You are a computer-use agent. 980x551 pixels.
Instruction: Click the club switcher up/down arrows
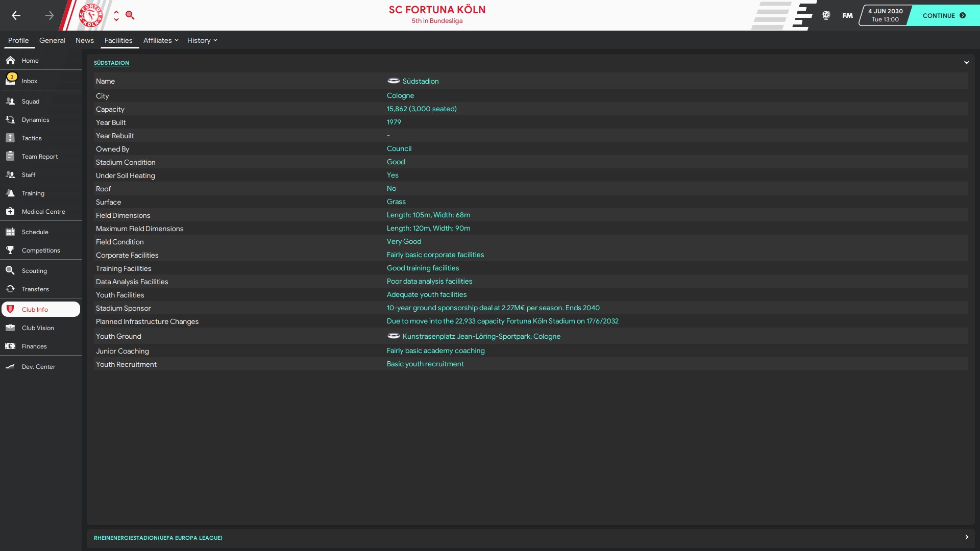116,15
